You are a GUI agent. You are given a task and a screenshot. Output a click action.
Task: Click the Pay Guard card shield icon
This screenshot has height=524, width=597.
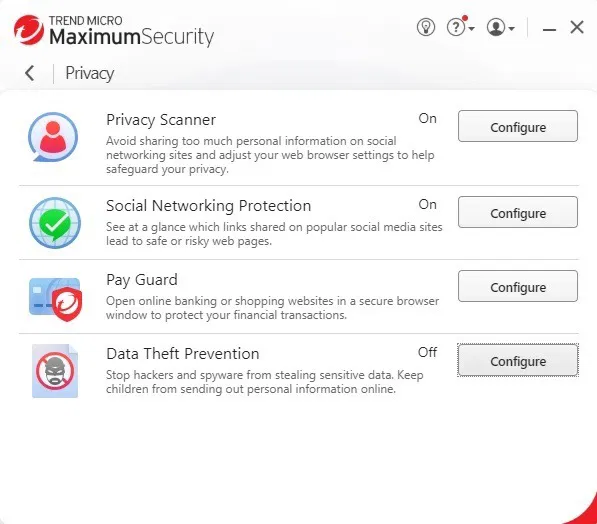[x=56, y=299]
